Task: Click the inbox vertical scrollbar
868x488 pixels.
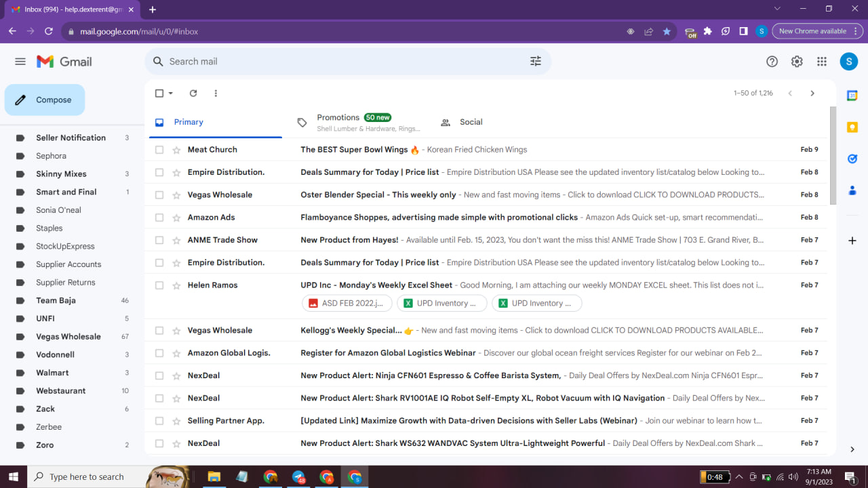Action: pos(833,155)
